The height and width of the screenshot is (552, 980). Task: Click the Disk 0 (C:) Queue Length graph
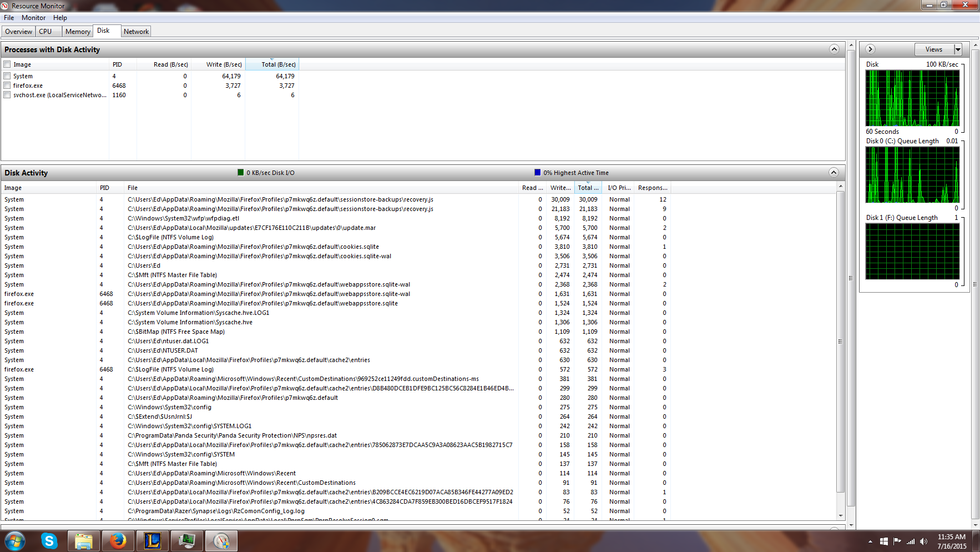pyautogui.click(x=912, y=175)
